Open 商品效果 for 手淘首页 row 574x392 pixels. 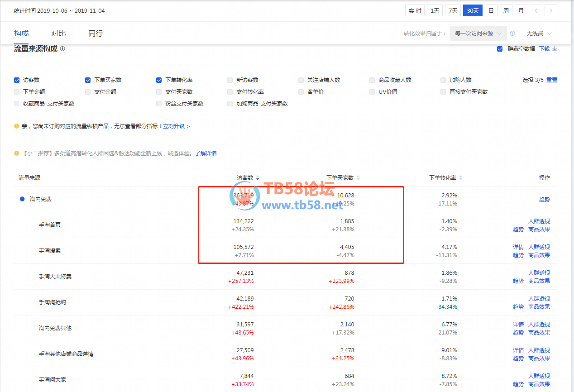tap(539, 229)
